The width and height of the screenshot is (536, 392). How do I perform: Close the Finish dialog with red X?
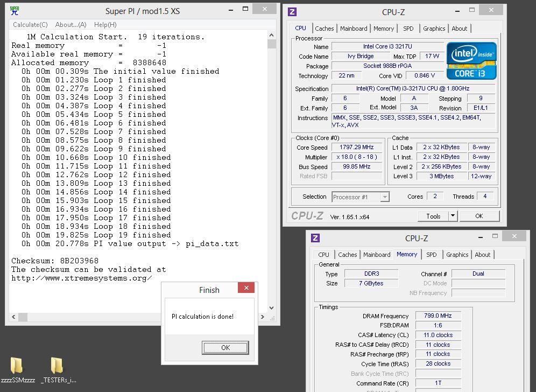(246, 288)
